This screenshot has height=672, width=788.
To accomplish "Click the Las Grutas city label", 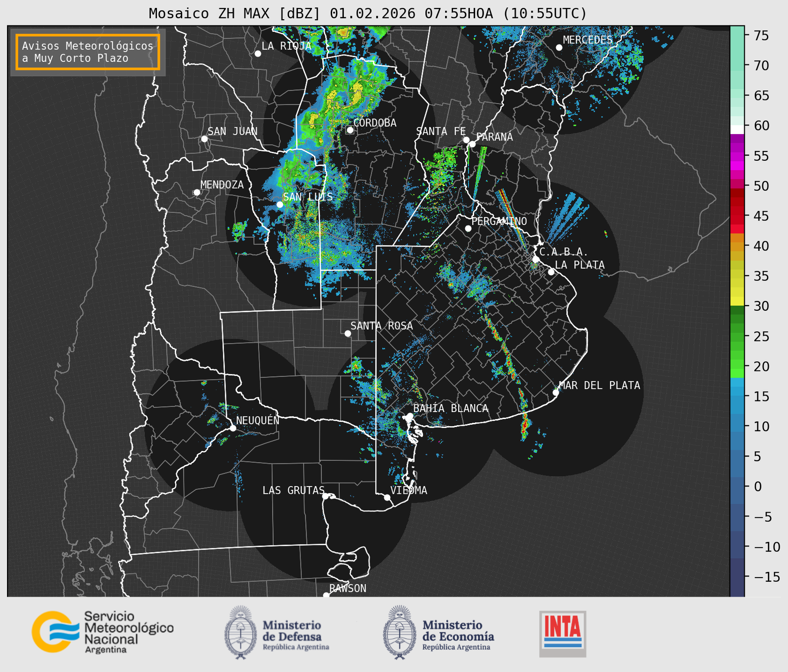I will pos(293,490).
